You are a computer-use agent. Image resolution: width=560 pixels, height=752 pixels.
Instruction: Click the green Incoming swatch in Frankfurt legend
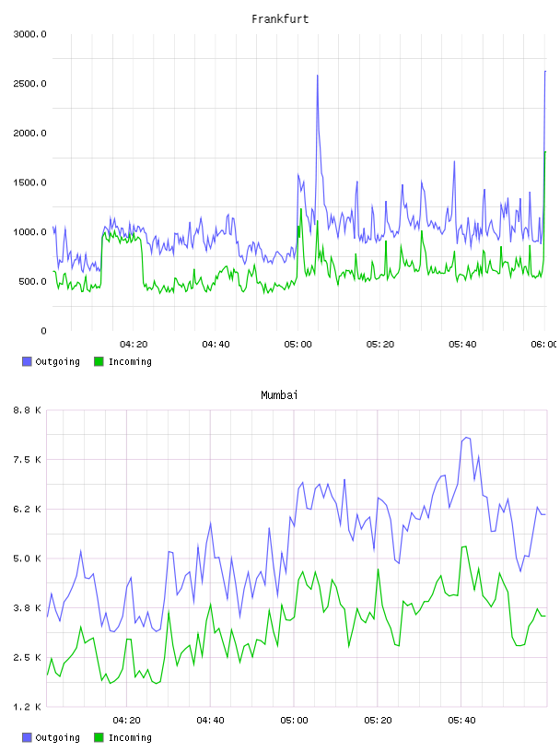click(99, 361)
